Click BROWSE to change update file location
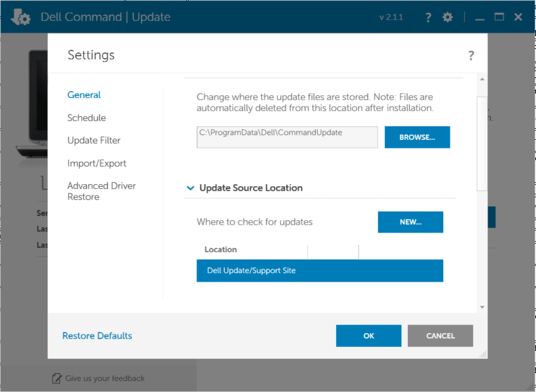Image resolution: width=536 pixels, height=392 pixels. pyautogui.click(x=417, y=137)
